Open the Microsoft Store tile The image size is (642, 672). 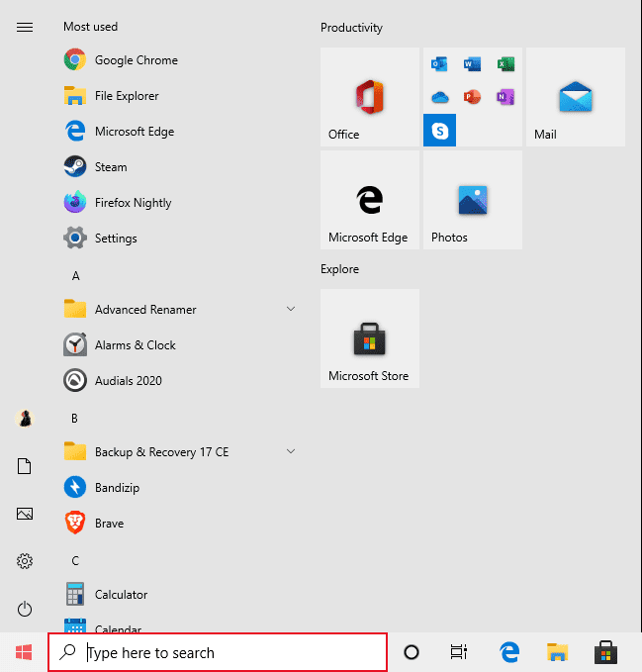pyautogui.click(x=370, y=338)
